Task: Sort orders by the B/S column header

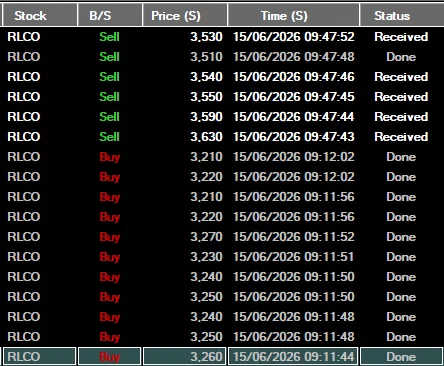Action: pos(110,15)
